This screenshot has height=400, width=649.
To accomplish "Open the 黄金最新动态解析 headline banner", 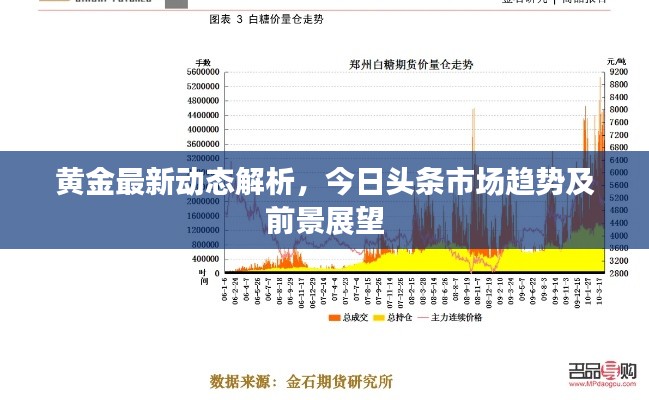I will pyautogui.click(x=324, y=200).
